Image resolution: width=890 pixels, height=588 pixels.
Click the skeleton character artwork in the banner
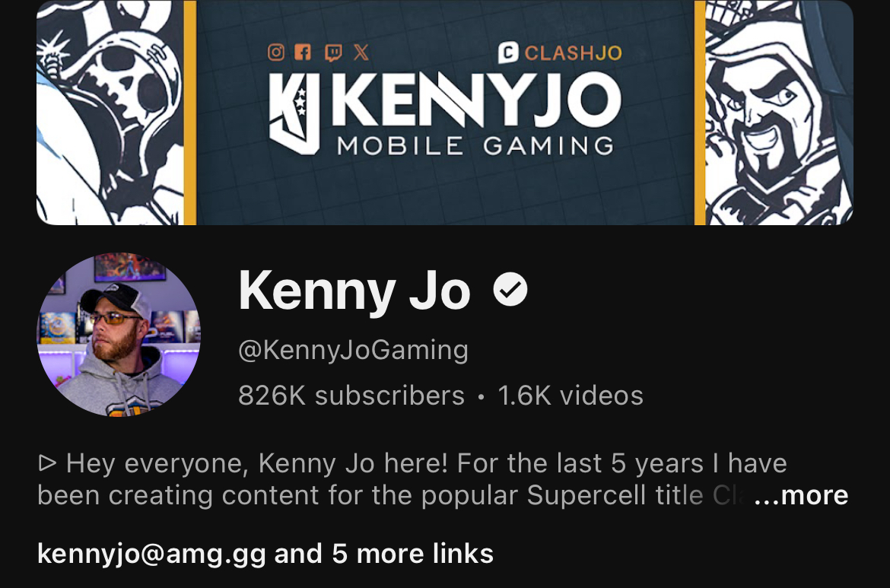point(110,113)
